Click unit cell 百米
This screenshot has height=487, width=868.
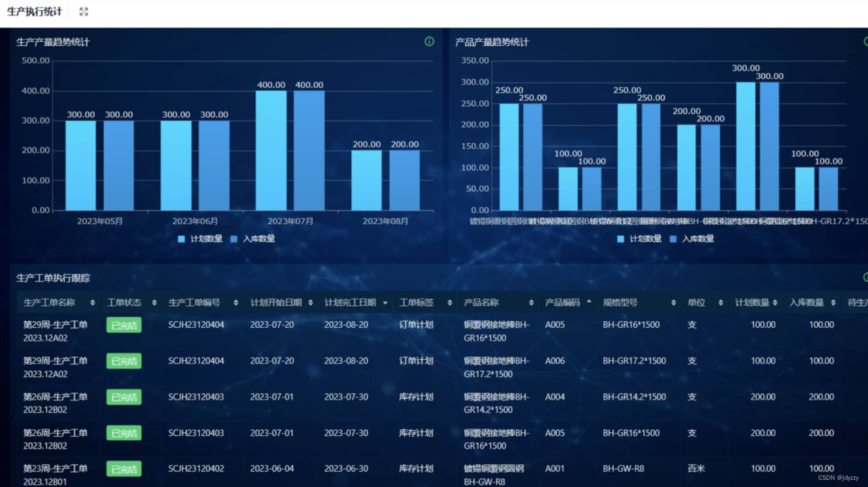point(696,468)
